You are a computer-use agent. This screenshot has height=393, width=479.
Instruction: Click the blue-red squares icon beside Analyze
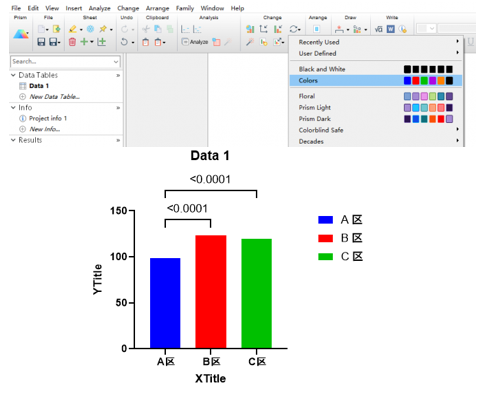(216, 42)
